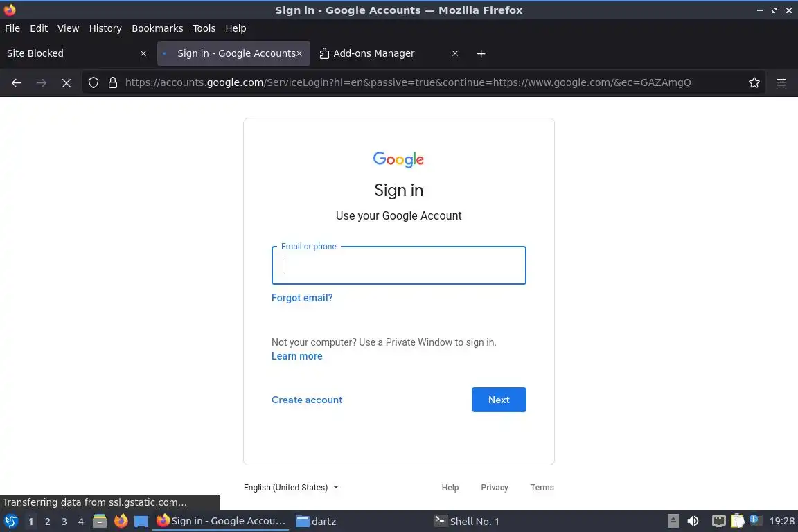Expand the English (United States) language dropdown
Image resolution: width=798 pixels, height=532 pixels.
click(x=291, y=487)
